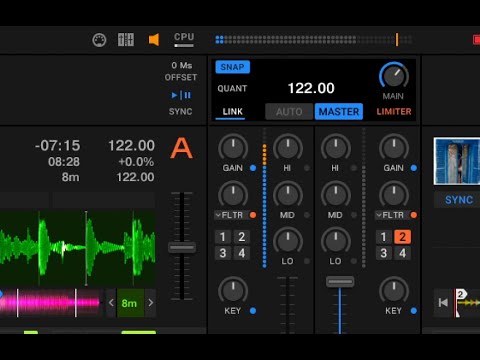
Task: Assign right channel to FX unit 3
Action: click(x=384, y=253)
